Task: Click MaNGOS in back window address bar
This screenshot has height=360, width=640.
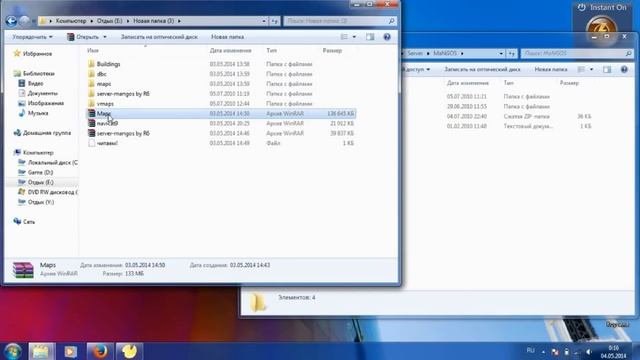Action: [x=445, y=53]
